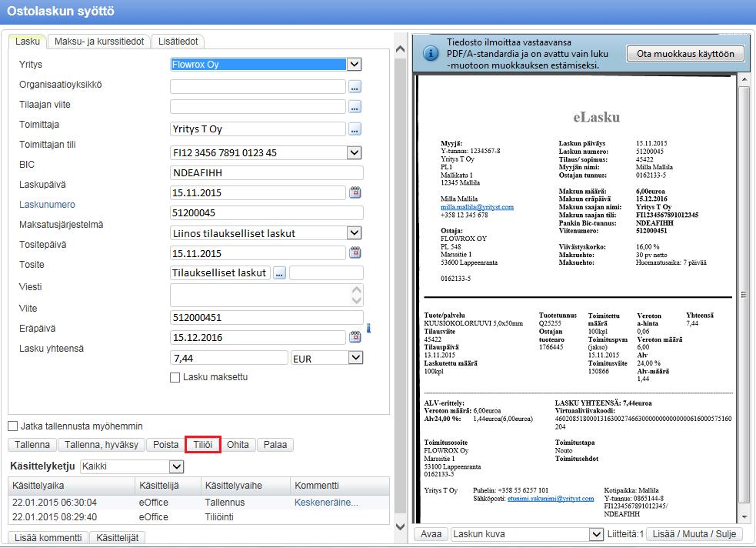Image resolution: width=756 pixels, height=548 pixels.
Task: Switch to the Lasku tab
Action: point(28,42)
